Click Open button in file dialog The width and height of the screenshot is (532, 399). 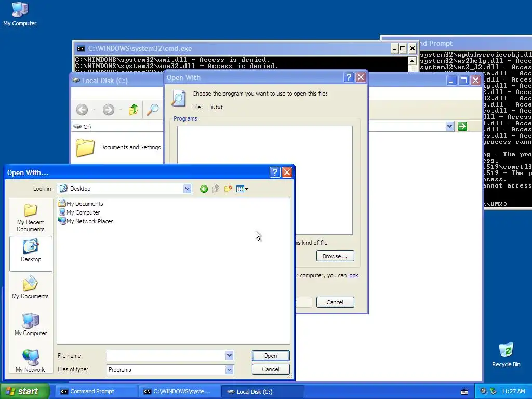[x=271, y=355]
